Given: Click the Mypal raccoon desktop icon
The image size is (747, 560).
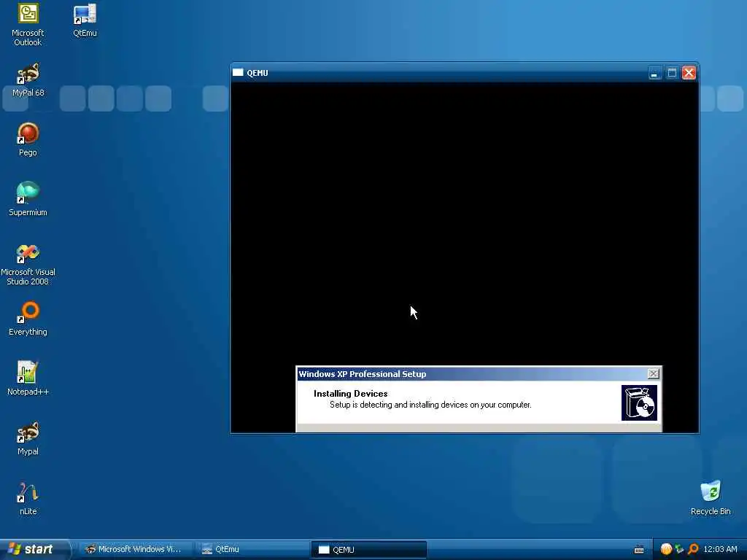Looking at the screenshot, I should click(28, 438).
